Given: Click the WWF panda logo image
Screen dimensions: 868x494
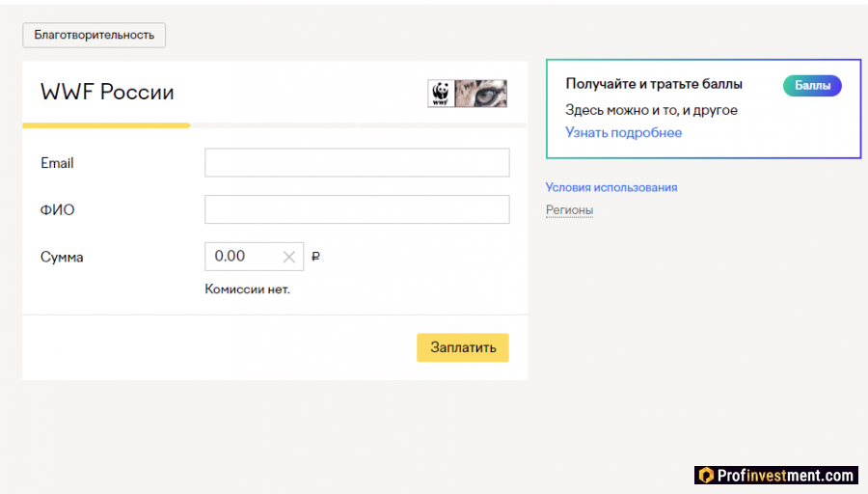Looking at the screenshot, I should (x=467, y=93).
